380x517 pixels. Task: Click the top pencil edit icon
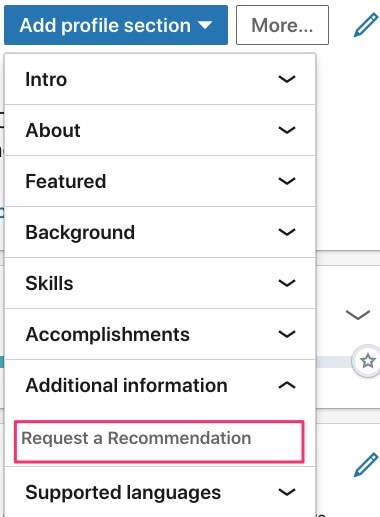(366, 25)
